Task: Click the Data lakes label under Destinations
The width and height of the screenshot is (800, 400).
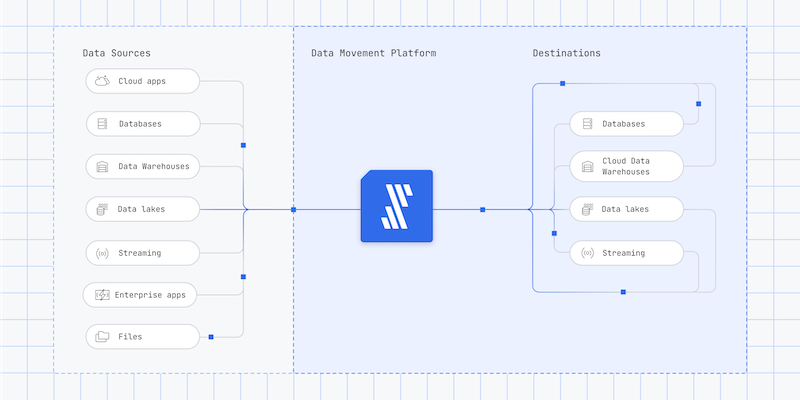Action: (625, 209)
